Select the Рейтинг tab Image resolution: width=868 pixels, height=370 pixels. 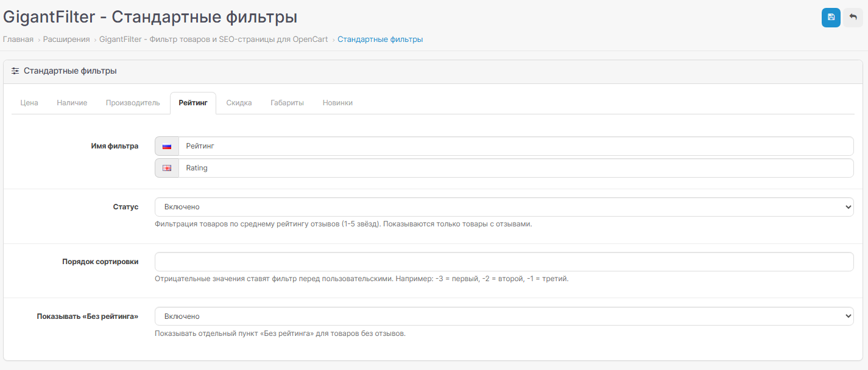coord(193,103)
